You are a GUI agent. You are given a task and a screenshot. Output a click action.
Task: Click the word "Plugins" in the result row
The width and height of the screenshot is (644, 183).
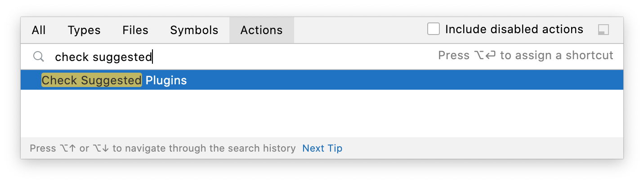(x=166, y=80)
